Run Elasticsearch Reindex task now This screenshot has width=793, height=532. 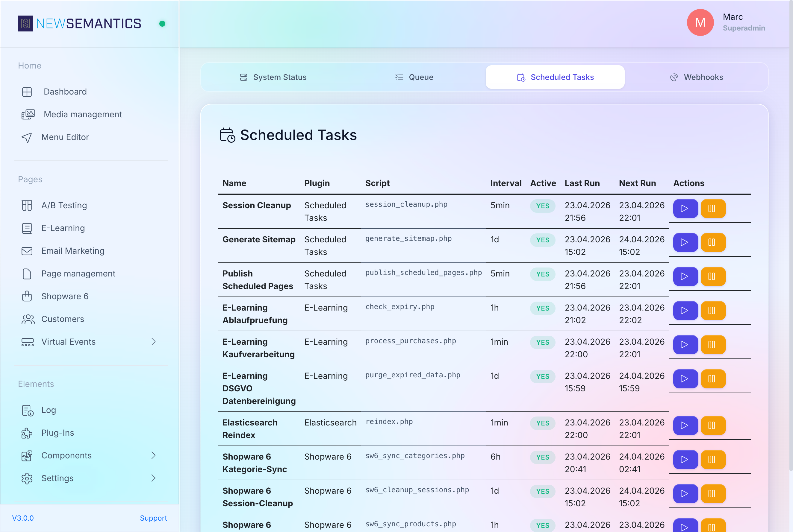pos(685,426)
